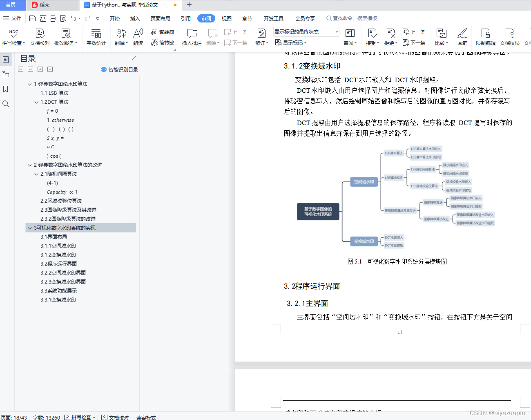Open the 文档校对 proofreading tool
The height and width of the screenshot is (420, 531).
tap(40, 36)
